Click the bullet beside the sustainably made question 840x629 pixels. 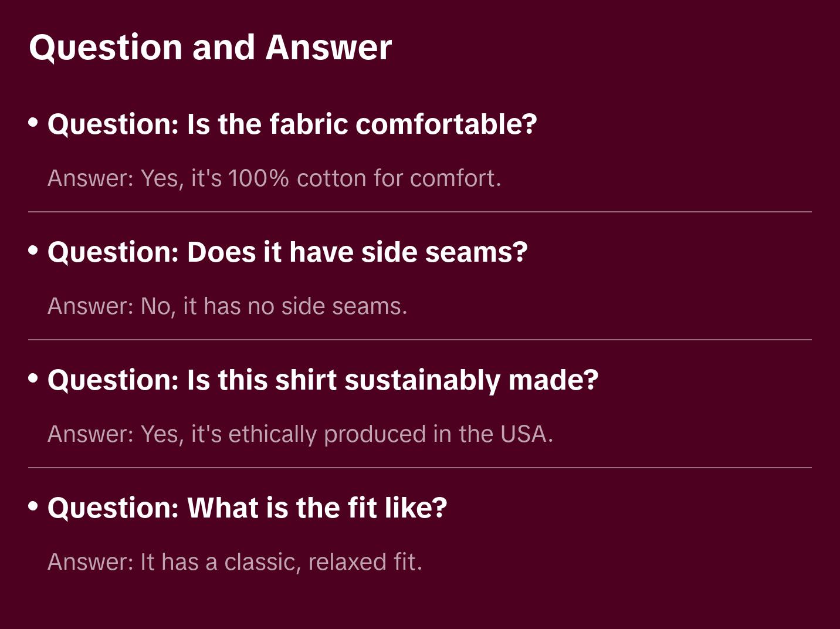coord(33,378)
